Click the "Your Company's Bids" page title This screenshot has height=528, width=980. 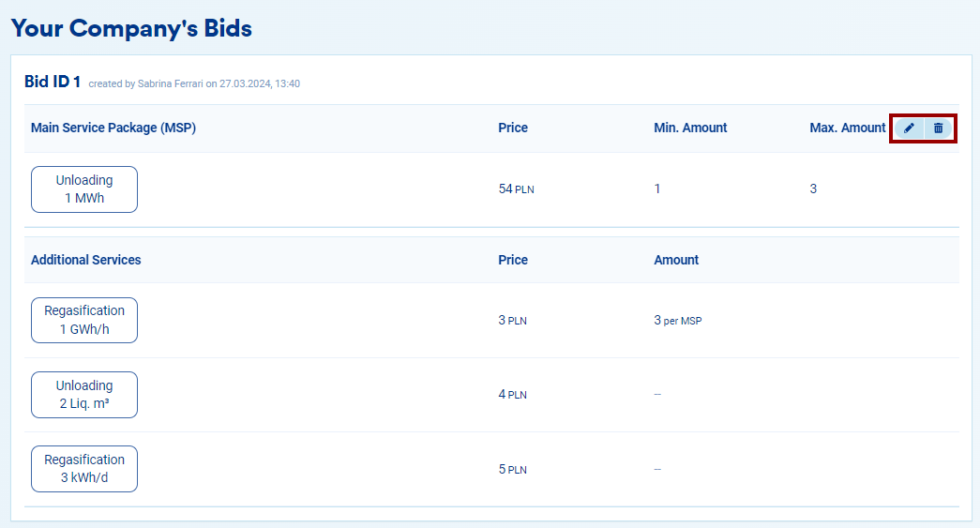(x=131, y=28)
